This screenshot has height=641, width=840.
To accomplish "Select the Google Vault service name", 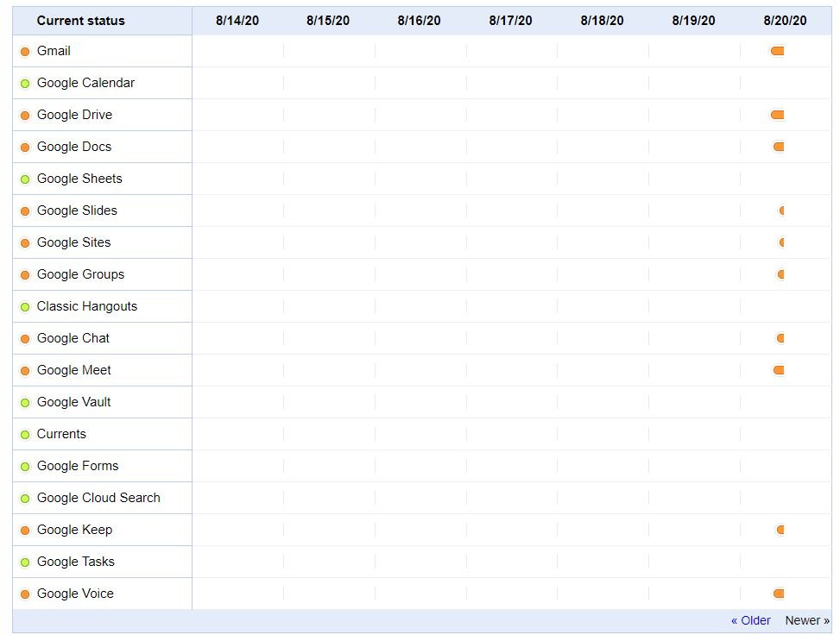I will click(x=73, y=402).
